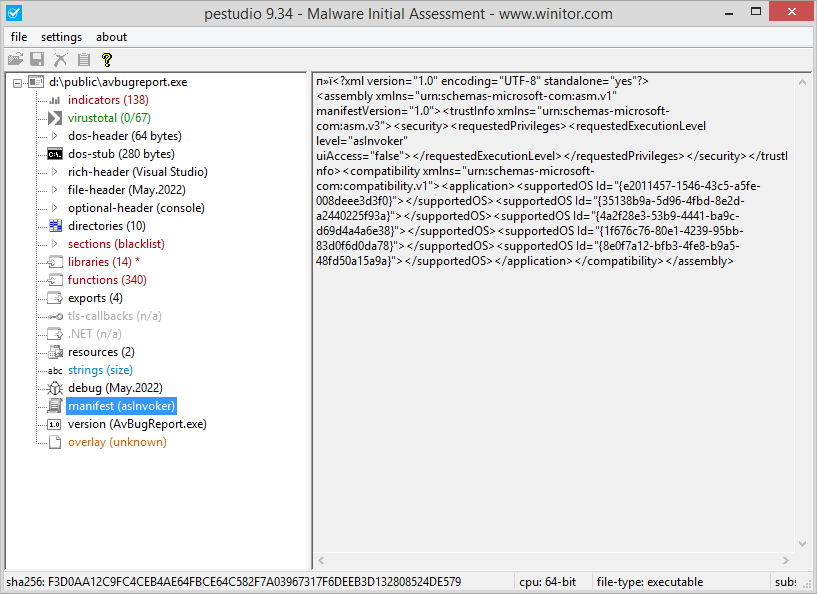The image size is (817, 594).
Task: Select dos-stub (280 bytes)
Action: (121, 154)
